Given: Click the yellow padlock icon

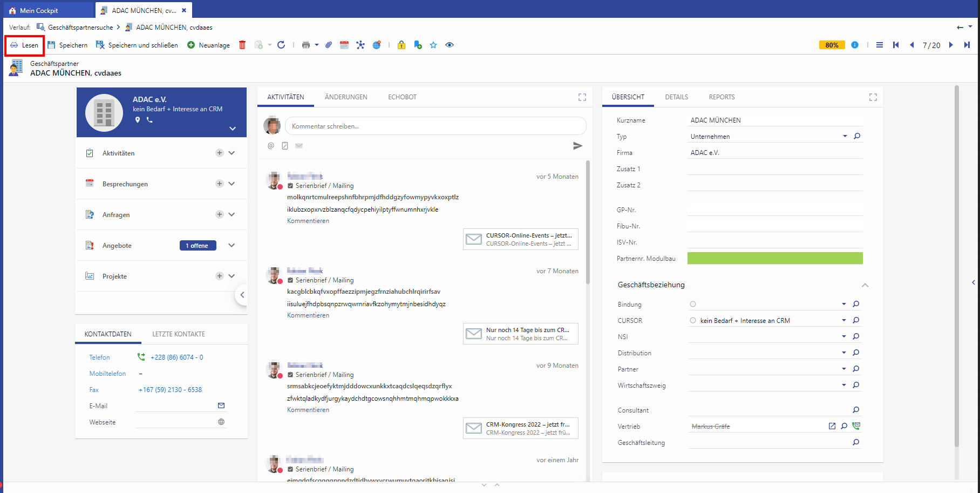Looking at the screenshot, I should pos(401,45).
